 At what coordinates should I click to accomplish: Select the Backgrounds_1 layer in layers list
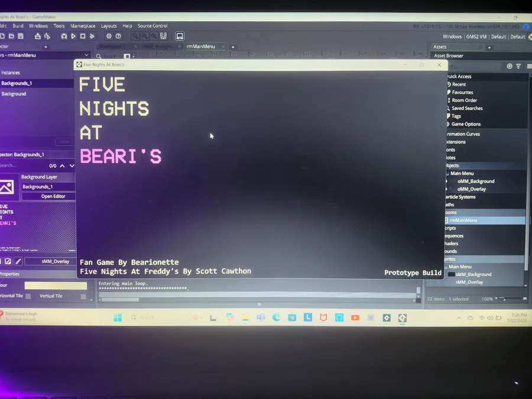pos(37,83)
